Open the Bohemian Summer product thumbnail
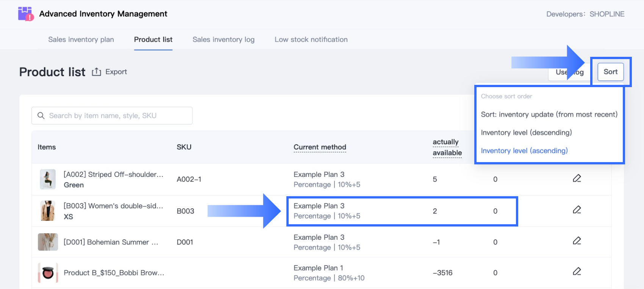This screenshot has height=289, width=644. click(48, 242)
